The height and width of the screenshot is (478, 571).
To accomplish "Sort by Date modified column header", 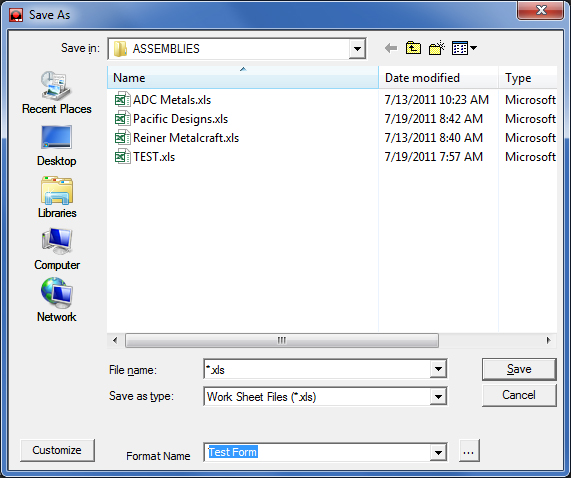I will pos(438,78).
